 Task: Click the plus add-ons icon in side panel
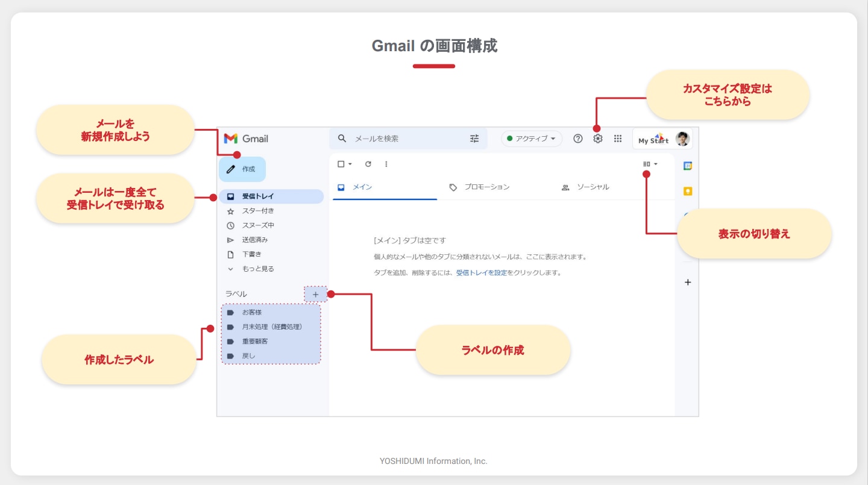(x=688, y=282)
